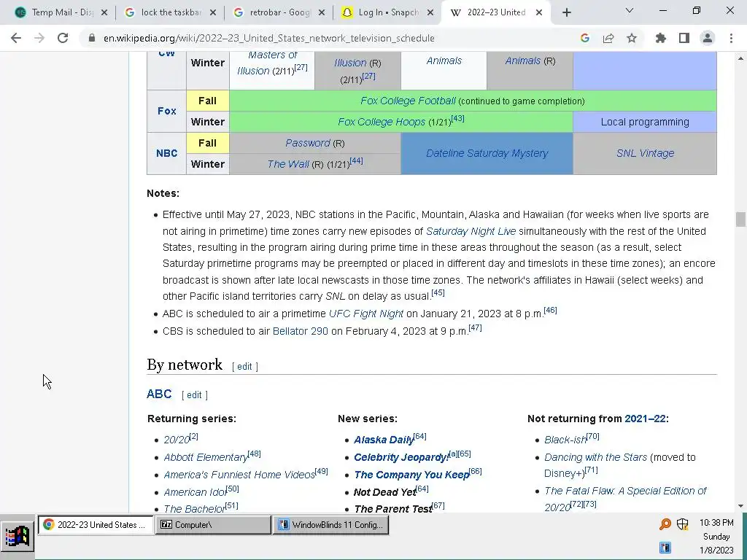747x560 pixels.
Task: Open Celebrity Jeopardy! link
Action: pos(401,457)
